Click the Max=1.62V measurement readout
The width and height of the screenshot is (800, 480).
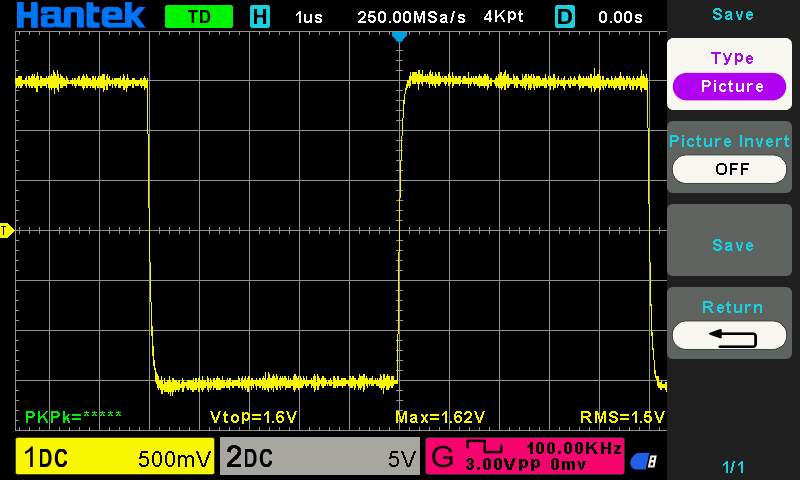pyautogui.click(x=440, y=416)
